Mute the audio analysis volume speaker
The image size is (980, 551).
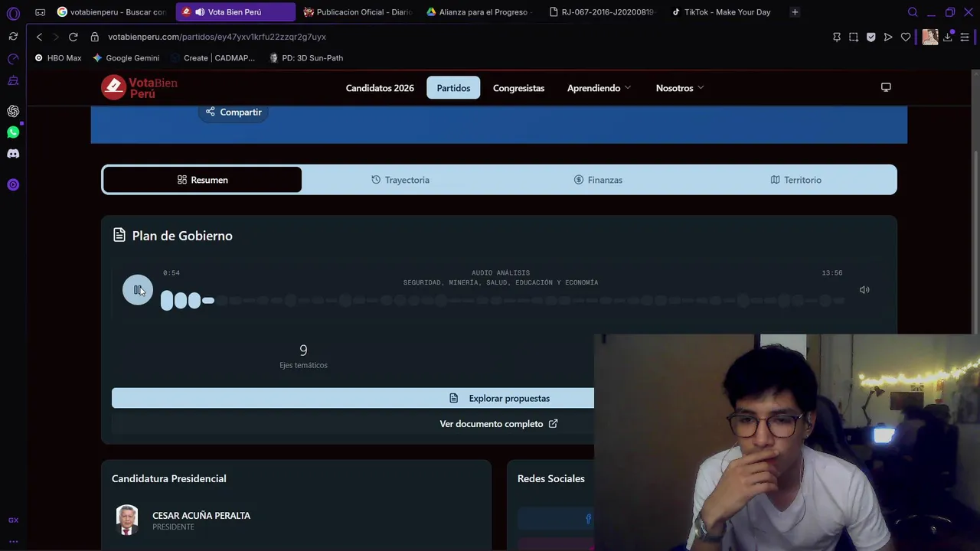[x=864, y=289]
